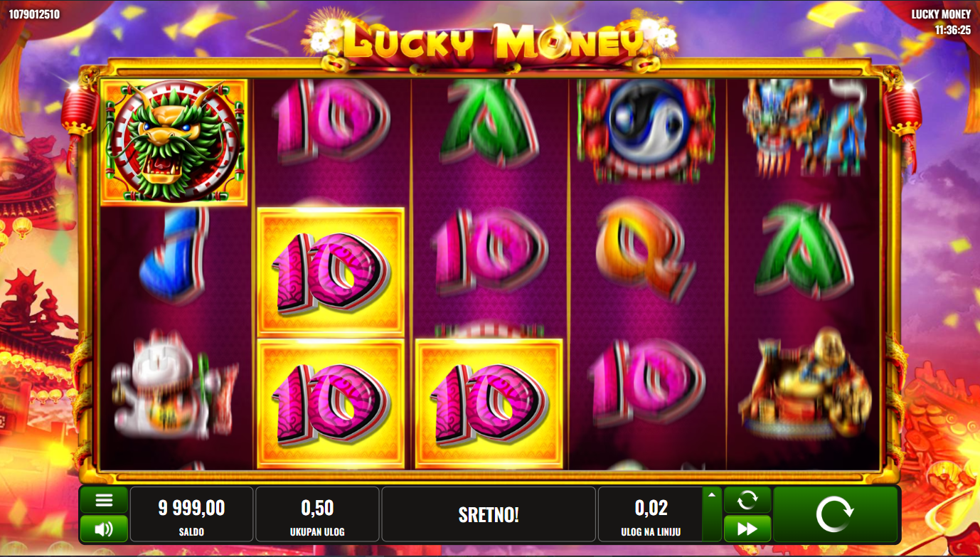Open the hamburger menu button
The height and width of the screenshot is (557, 980).
[x=104, y=500]
